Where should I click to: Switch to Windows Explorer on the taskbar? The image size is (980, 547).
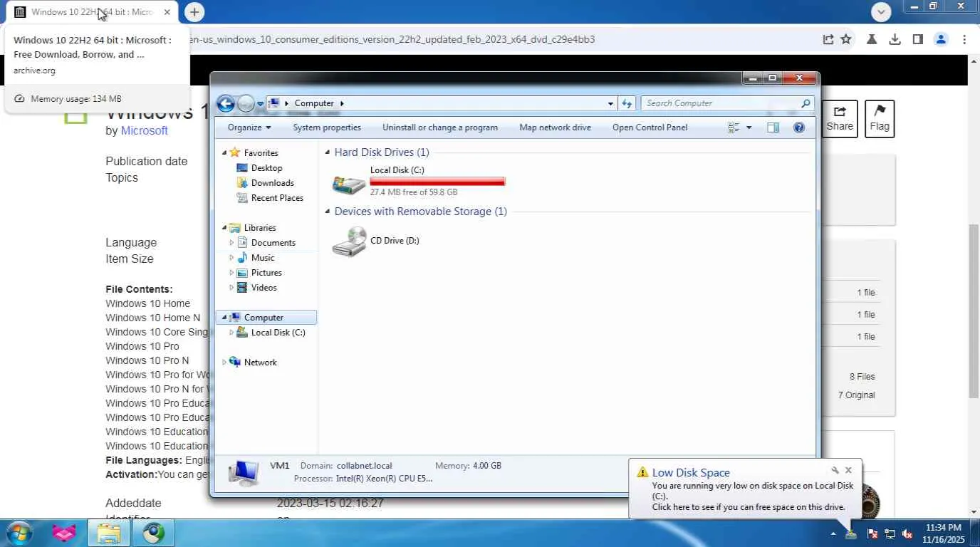tap(108, 533)
